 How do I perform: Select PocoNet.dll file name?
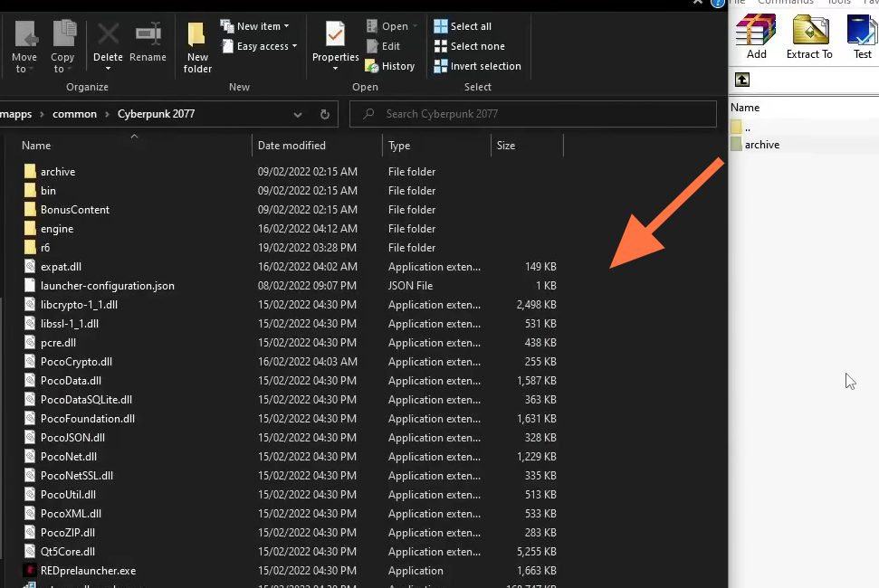pyautogui.click(x=69, y=457)
